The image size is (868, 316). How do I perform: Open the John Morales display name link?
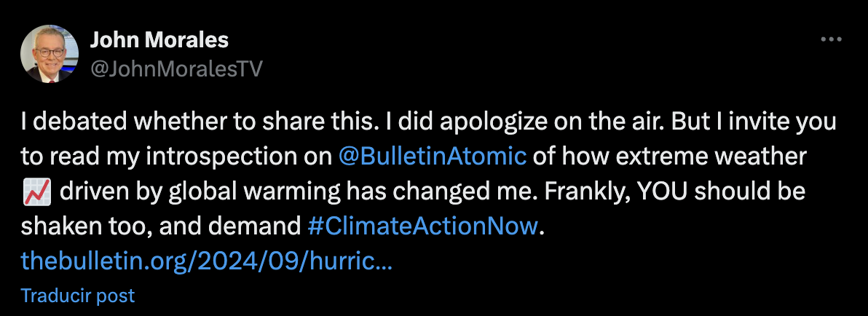point(159,40)
